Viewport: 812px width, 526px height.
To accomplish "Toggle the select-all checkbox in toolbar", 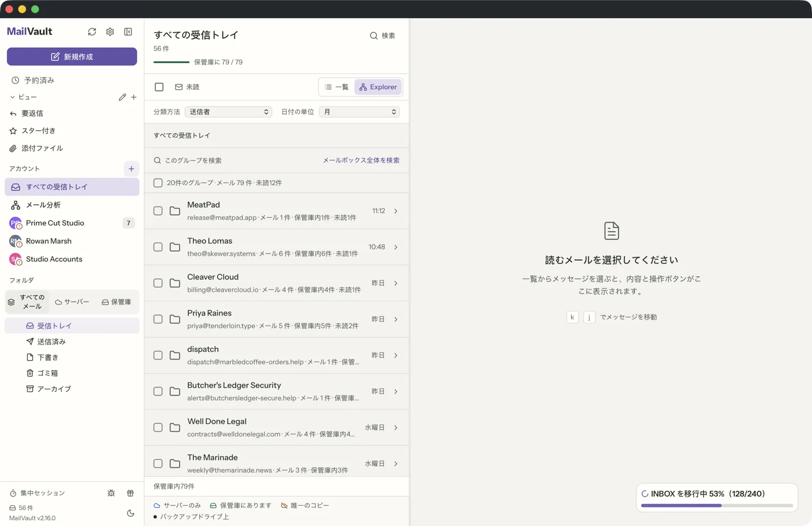I will pos(159,87).
